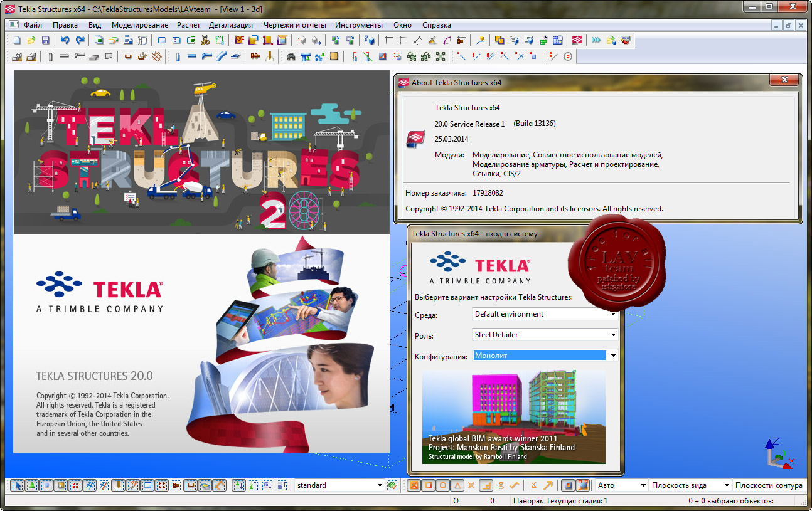Open the Правка menu

pyautogui.click(x=65, y=25)
